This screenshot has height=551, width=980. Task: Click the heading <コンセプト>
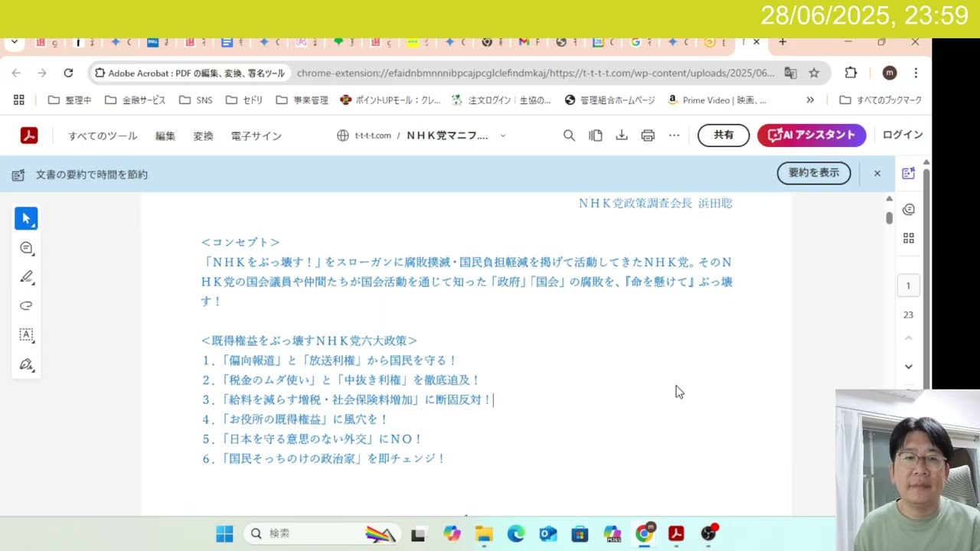point(240,243)
